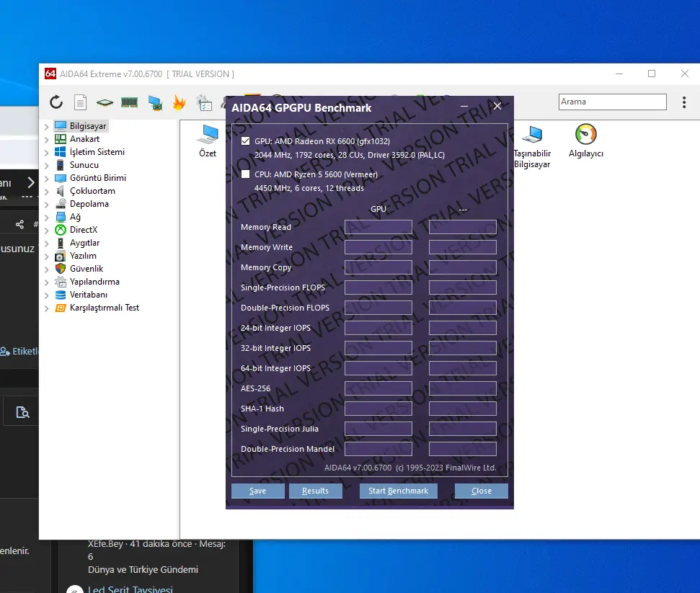Expand the İşletim Sistemi node arrow

46,153
